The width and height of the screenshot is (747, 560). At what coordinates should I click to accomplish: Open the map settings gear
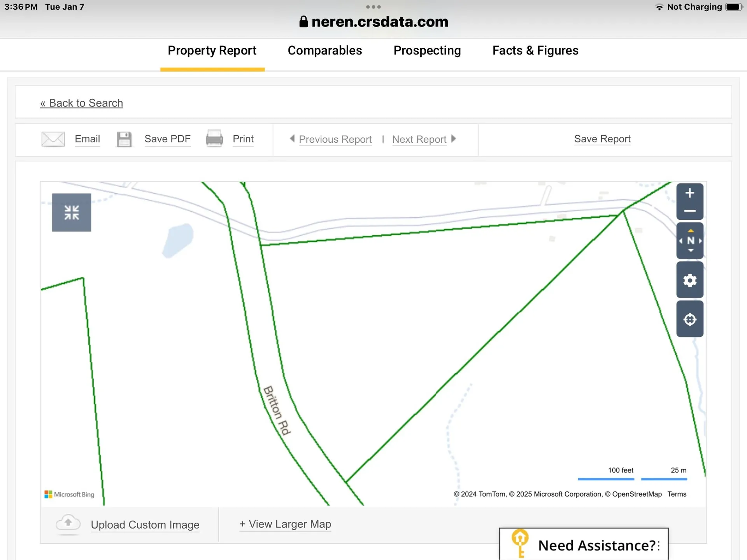[689, 280]
